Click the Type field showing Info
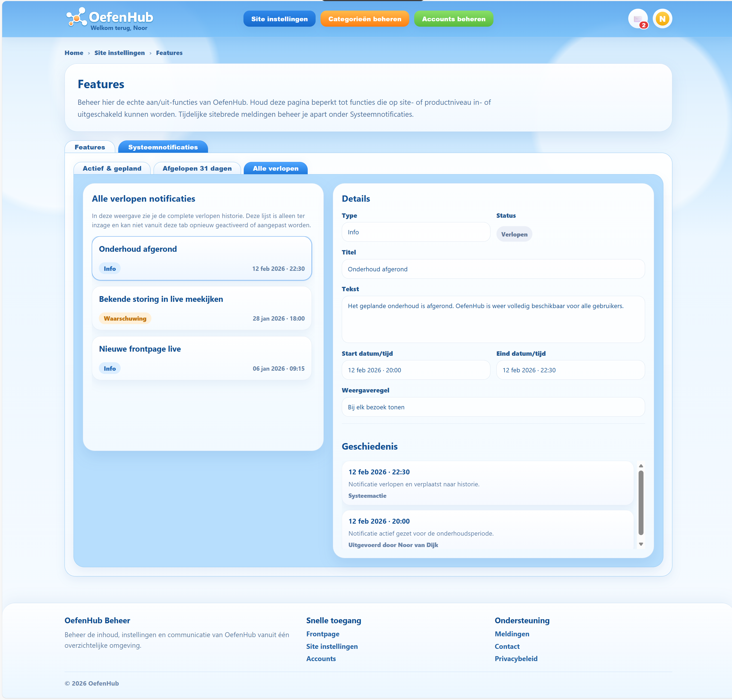The height and width of the screenshot is (700, 732). point(416,232)
